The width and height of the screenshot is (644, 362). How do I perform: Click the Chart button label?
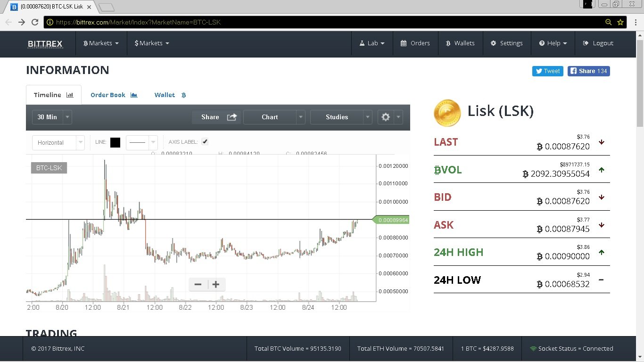tap(270, 117)
